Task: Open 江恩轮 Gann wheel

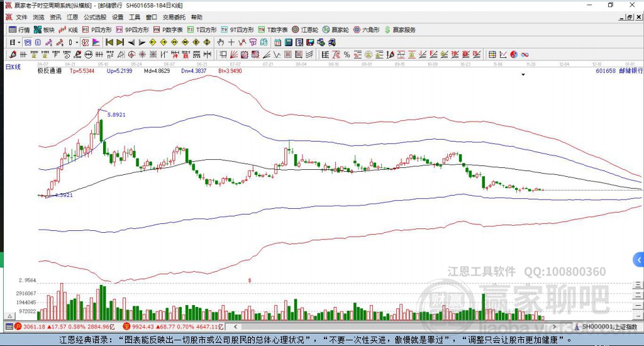Action: pyautogui.click(x=305, y=30)
